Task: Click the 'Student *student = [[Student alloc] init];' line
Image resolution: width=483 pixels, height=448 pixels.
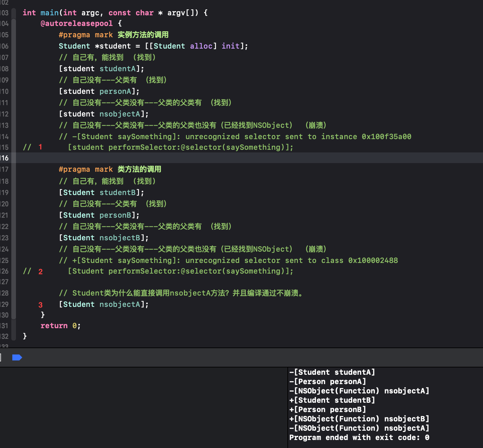Action: pyautogui.click(x=153, y=46)
